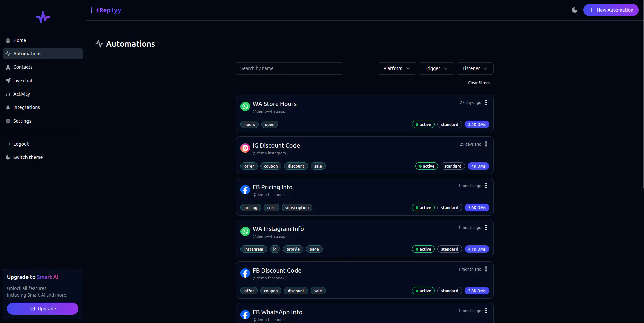Click the New Automation button
Screen dimensions: 644x323
point(611,10)
